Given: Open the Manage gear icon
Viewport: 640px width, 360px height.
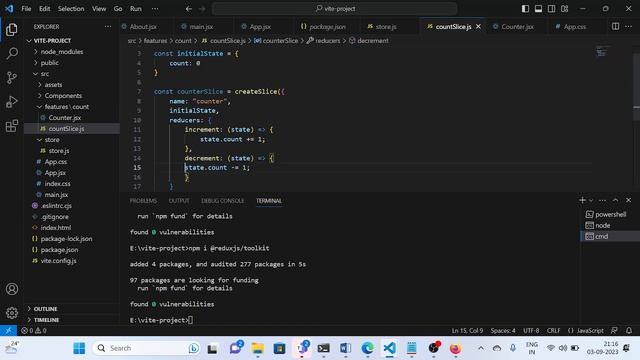Looking at the screenshot, I should pyautogui.click(x=12, y=313).
